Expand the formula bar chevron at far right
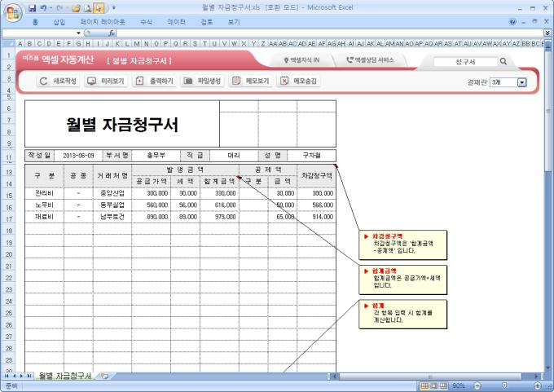The width and height of the screenshot is (554, 392). pos(547,33)
